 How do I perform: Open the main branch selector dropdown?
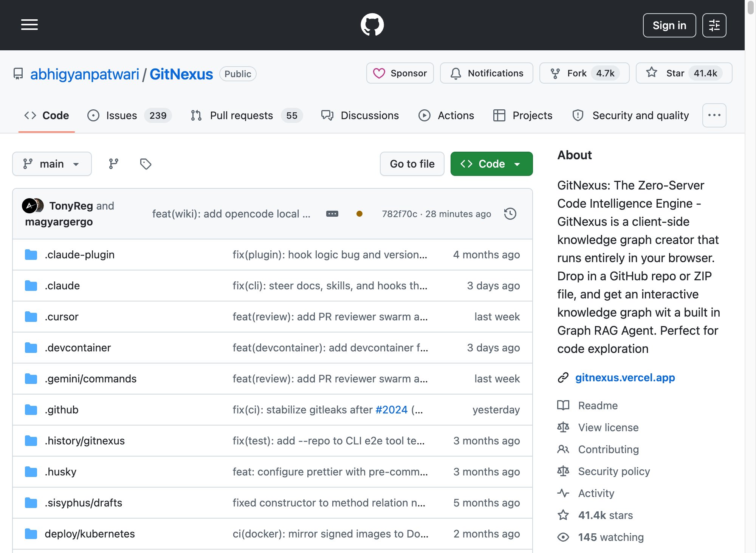52,164
